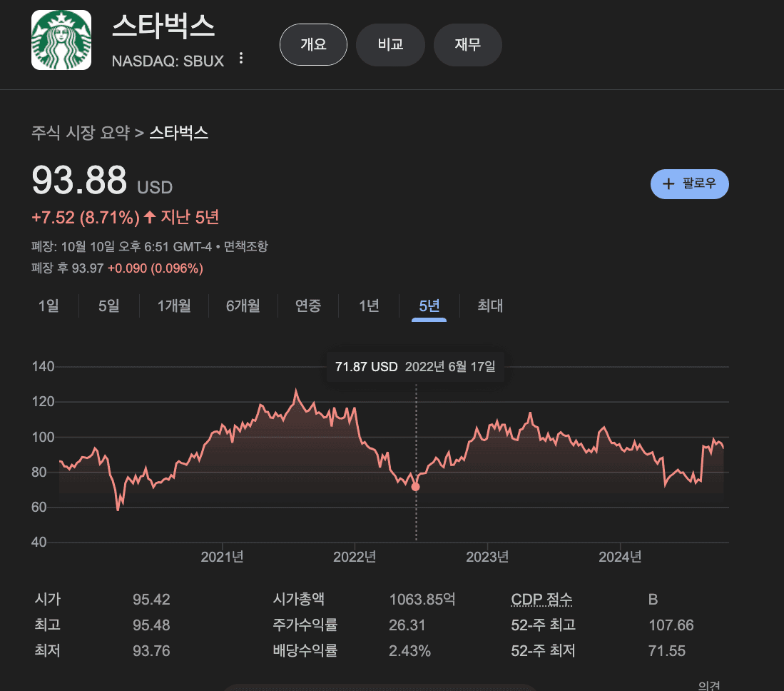784x691 pixels.
Task: Click the 40 y-axis label
Action: tap(39, 543)
